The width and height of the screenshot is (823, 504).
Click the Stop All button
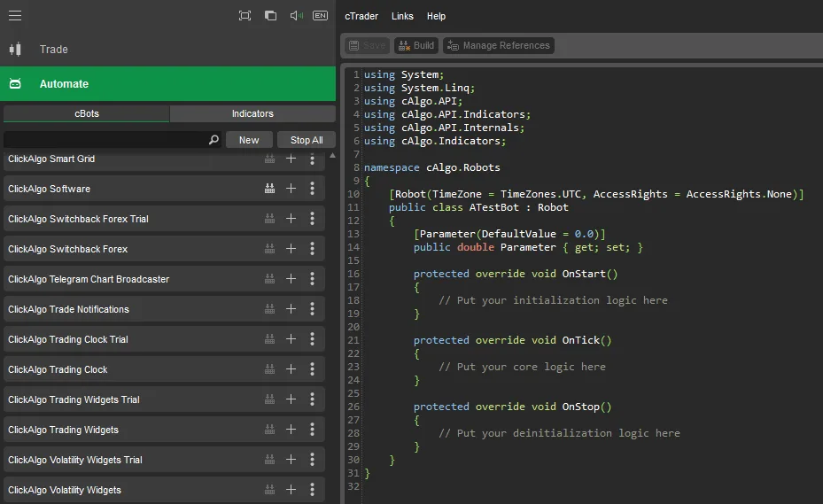pos(307,140)
